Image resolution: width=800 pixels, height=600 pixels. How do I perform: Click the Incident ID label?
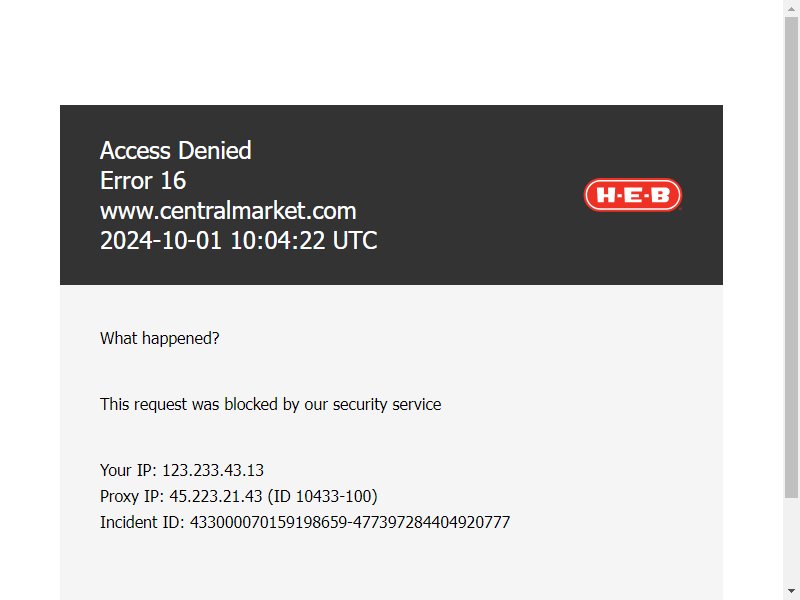tap(142, 522)
